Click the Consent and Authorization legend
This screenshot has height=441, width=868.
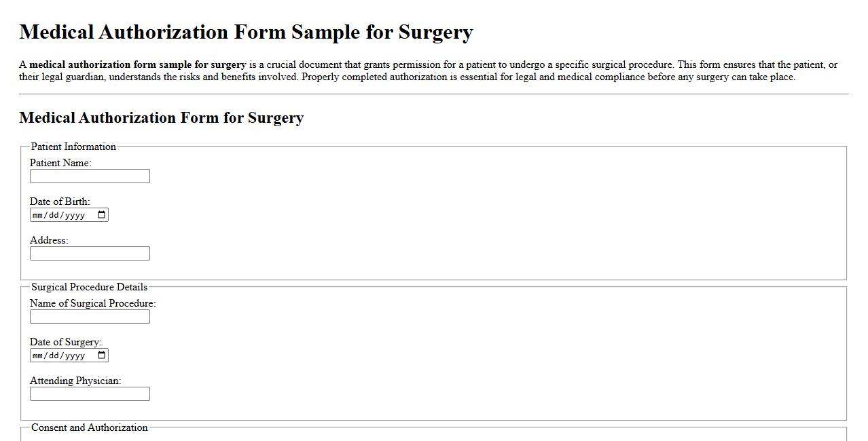[x=90, y=427]
